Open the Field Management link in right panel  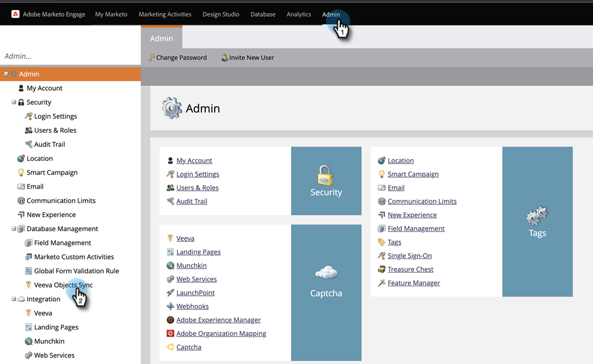click(x=416, y=229)
